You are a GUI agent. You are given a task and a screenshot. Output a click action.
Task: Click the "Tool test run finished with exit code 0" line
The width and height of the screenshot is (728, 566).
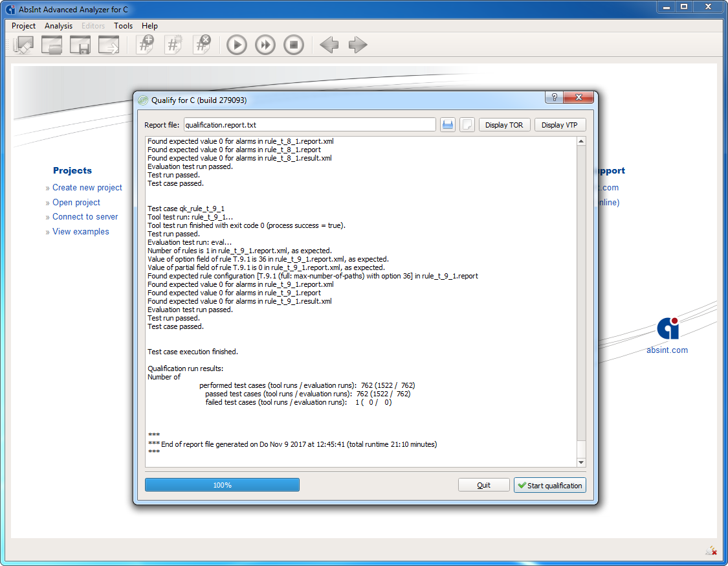click(x=247, y=225)
